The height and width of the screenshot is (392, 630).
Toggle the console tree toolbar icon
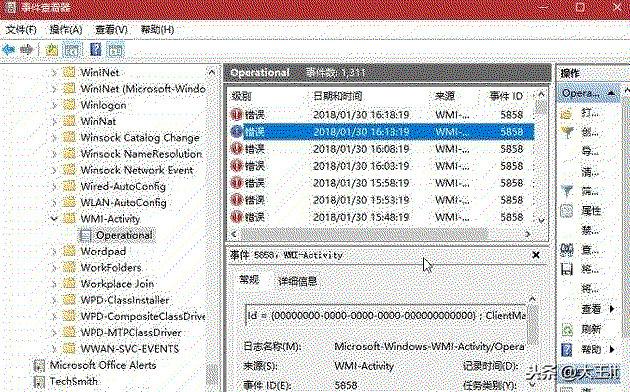tap(73, 50)
